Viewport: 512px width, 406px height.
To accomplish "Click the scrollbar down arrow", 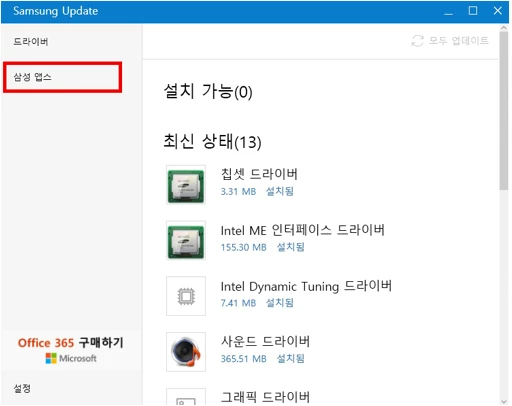I will tap(504, 401).
